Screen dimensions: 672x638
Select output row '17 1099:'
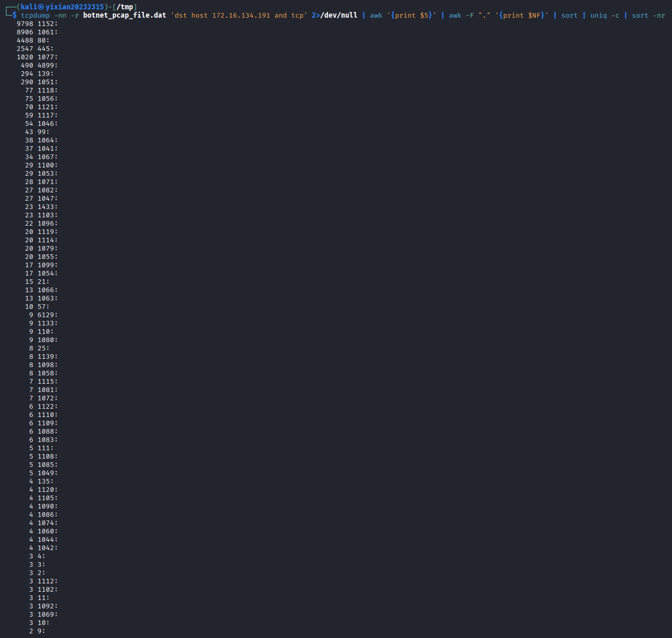(42, 265)
